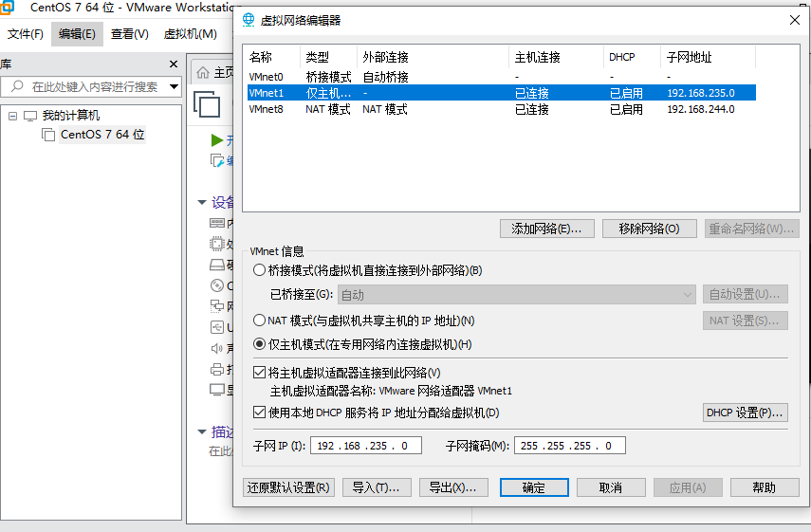Click the processor device icon
Screen dimensions: 811x532
pyautogui.click(x=217, y=244)
